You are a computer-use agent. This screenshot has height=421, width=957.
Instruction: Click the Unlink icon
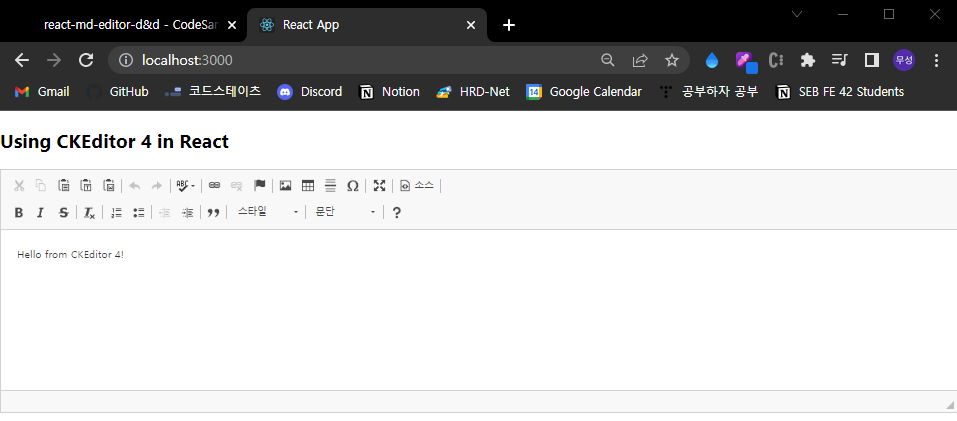(x=237, y=185)
